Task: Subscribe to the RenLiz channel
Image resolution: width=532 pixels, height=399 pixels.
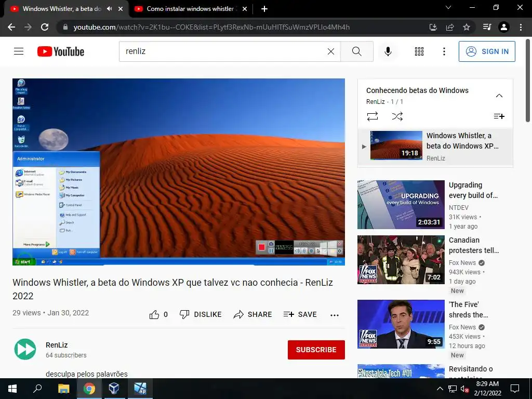Action: tap(316, 350)
